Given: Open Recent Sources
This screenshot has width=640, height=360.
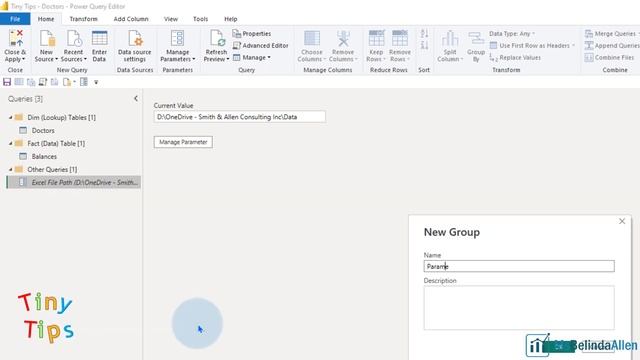Looking at the screenshot, I should click(x=73, y=46).
